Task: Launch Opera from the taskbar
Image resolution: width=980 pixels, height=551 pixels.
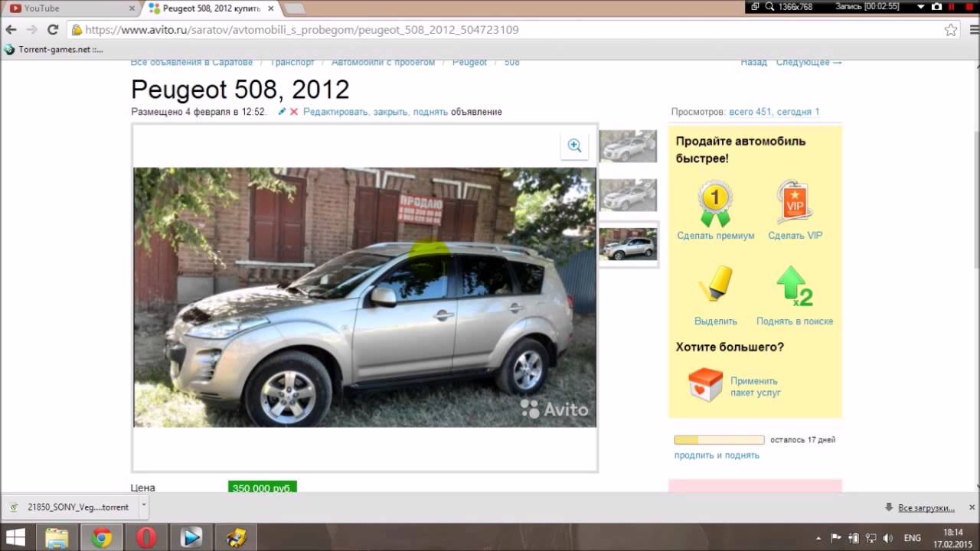Action: (146, 538)
